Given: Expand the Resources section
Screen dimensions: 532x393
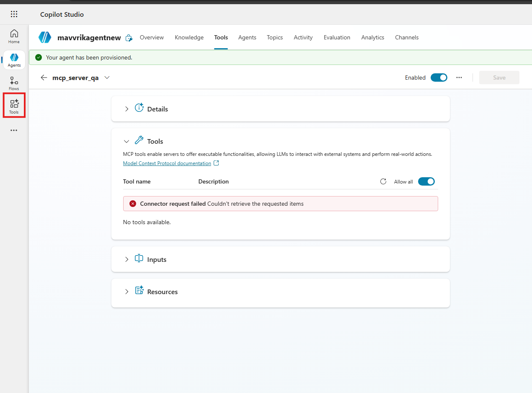Looking at the screenshot, I should coord(127,292).
